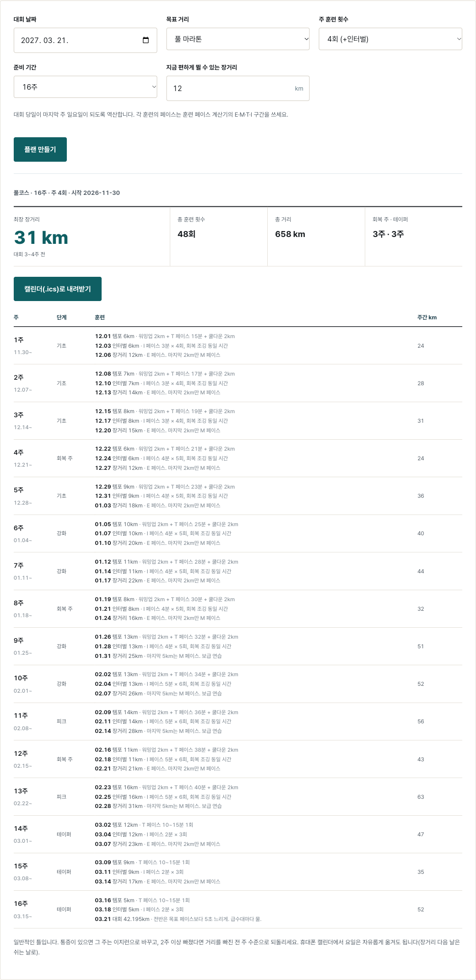Click the 16주 weekly km value 52
Viewport: 476px width, 980px height.
coord(421,910)
